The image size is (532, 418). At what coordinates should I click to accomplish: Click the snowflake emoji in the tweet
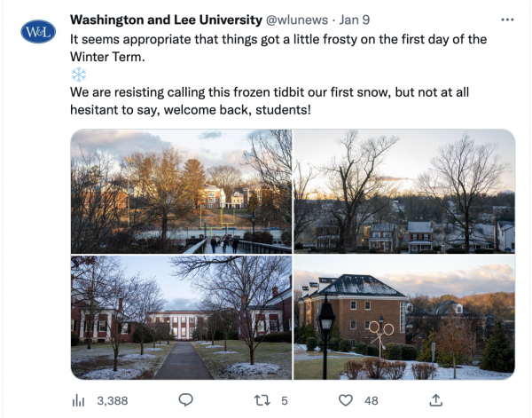79,74
